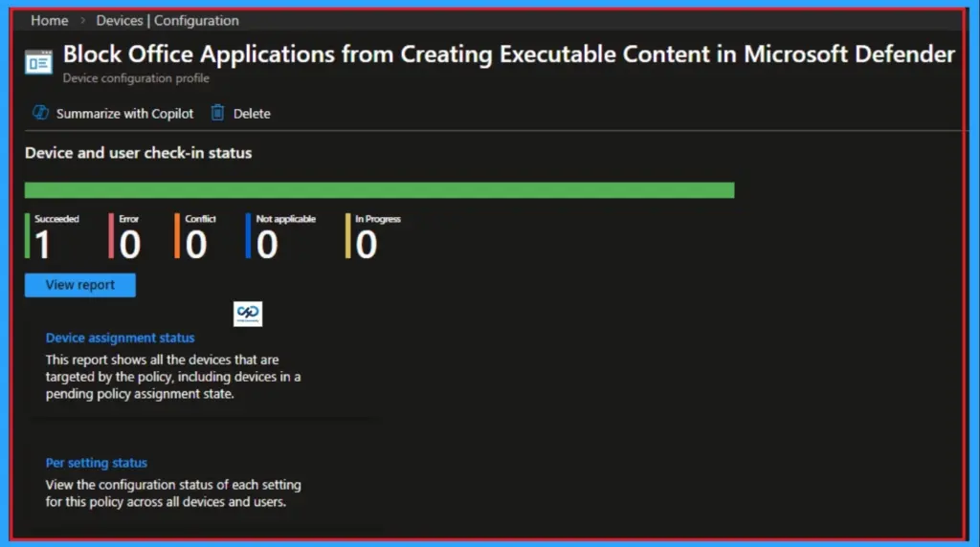Select the In Progress count value
The image size is (980, 547).
(x=367, y=245)
